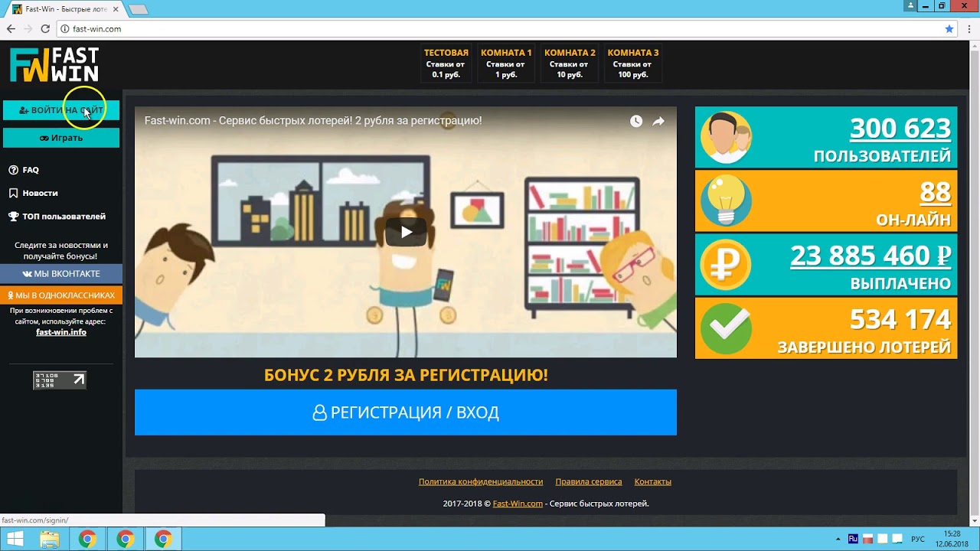Open Правила сервиса link
The width and height of the screenshot is (980, 551).
pos(589,481)
